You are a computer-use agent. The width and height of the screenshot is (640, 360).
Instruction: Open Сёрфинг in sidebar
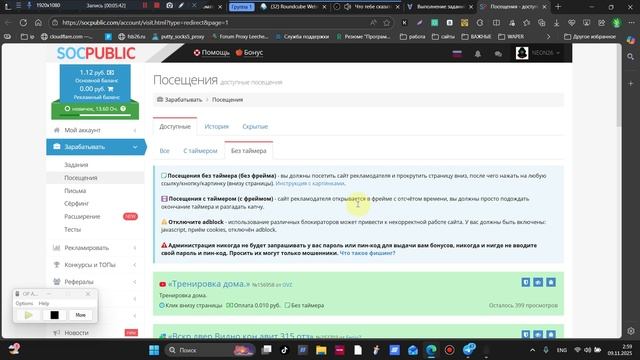point(76,204)
